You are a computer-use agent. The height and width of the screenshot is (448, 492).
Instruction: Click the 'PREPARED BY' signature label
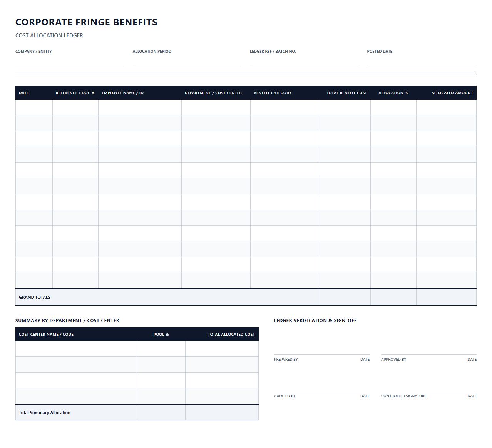pyautogui.click(x=286, y=360)
